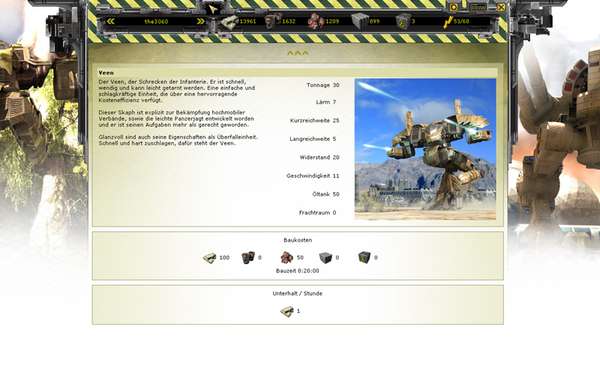
Task: Click the Geschwindigkeit 11 stat
Action: [313, 176]
